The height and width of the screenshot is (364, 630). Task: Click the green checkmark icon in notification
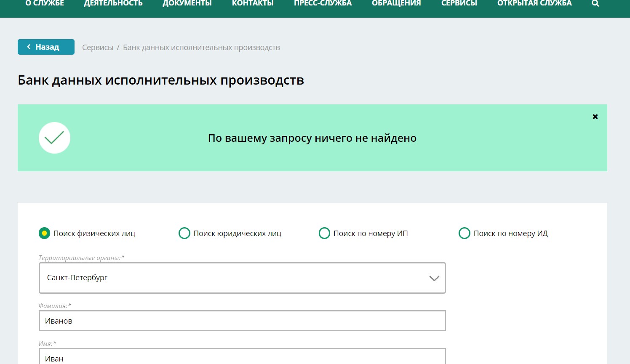click(x=54, y=138)
